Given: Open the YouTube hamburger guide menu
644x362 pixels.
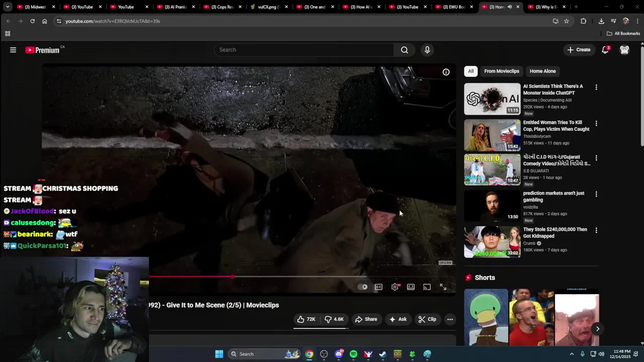Looking at the screenshot, I should 13,50.
